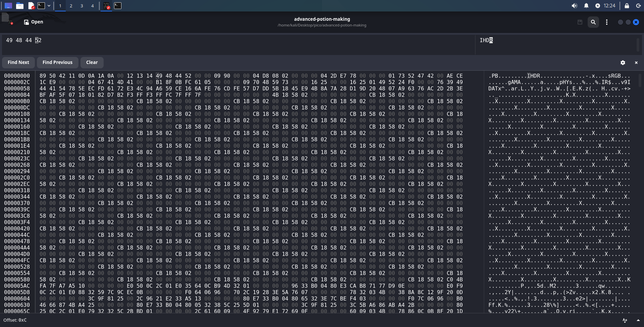Switch to workspace 2

[x=71, y=6]
